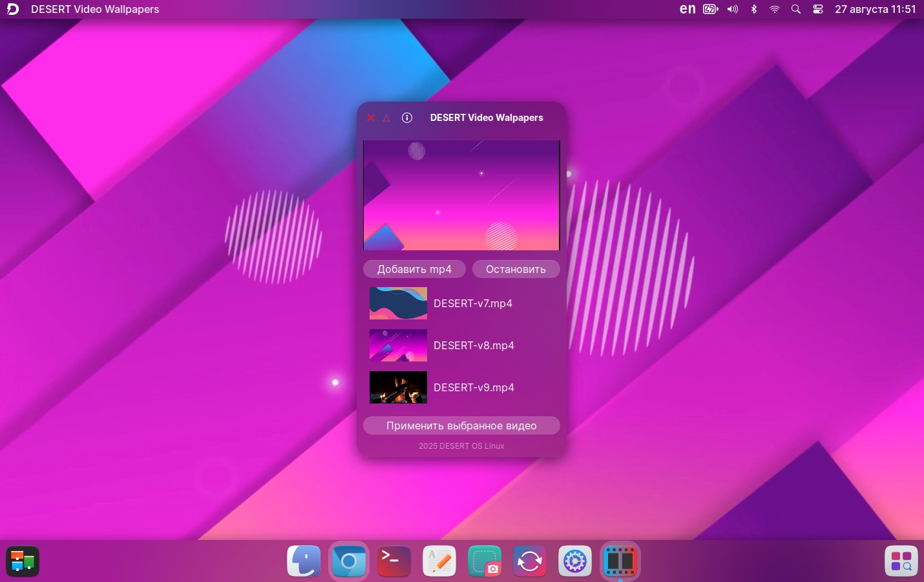The height and width of the screenshot is (582, 924).
Task: Open the volume control icon
Action: [x=732, y=9]
